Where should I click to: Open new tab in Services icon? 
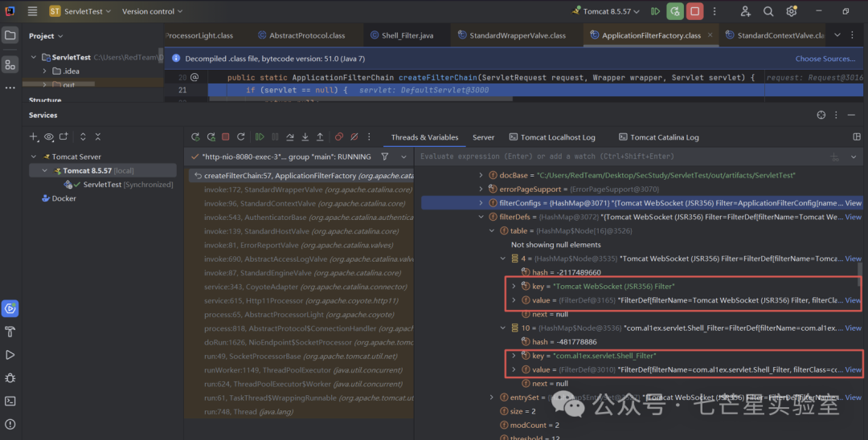point(63,136)
